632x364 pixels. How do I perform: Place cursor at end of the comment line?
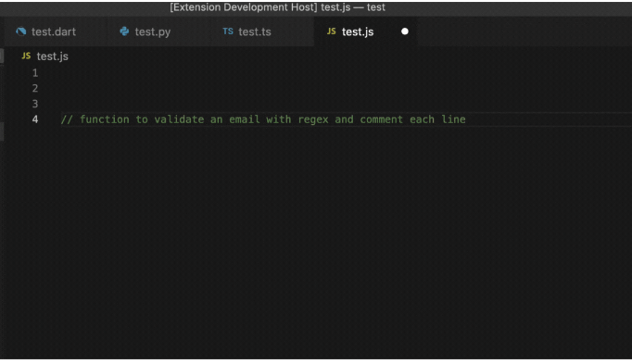(466, 119)
